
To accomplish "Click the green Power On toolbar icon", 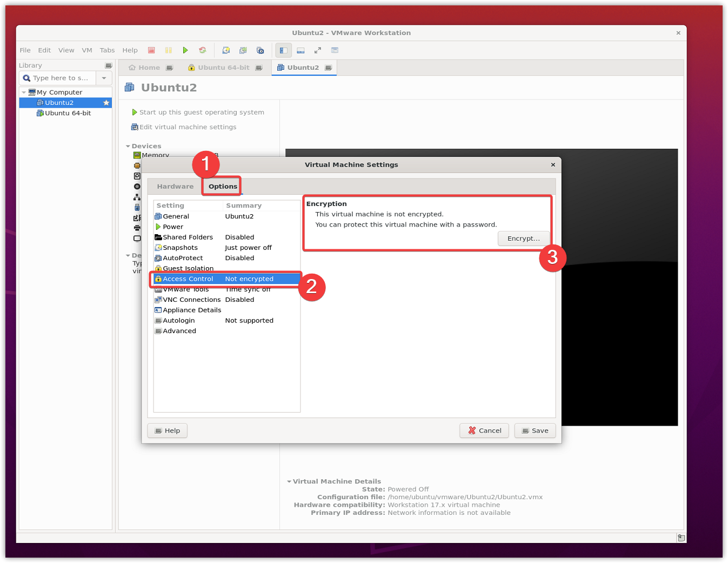I will click(x=185, y=50).
